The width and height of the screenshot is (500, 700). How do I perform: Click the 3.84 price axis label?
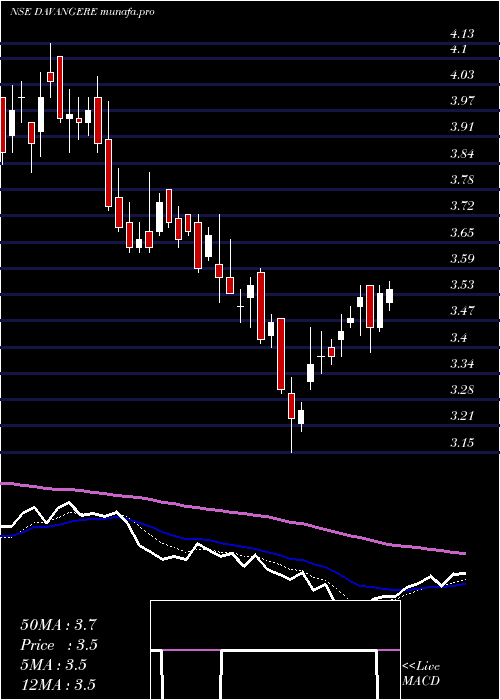click(462, 154)
